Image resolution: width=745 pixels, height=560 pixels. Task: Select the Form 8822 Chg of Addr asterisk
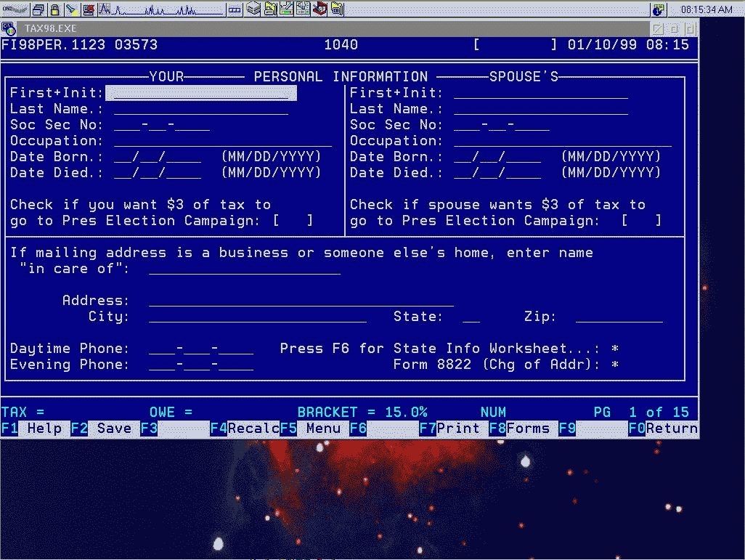point(615,365)
